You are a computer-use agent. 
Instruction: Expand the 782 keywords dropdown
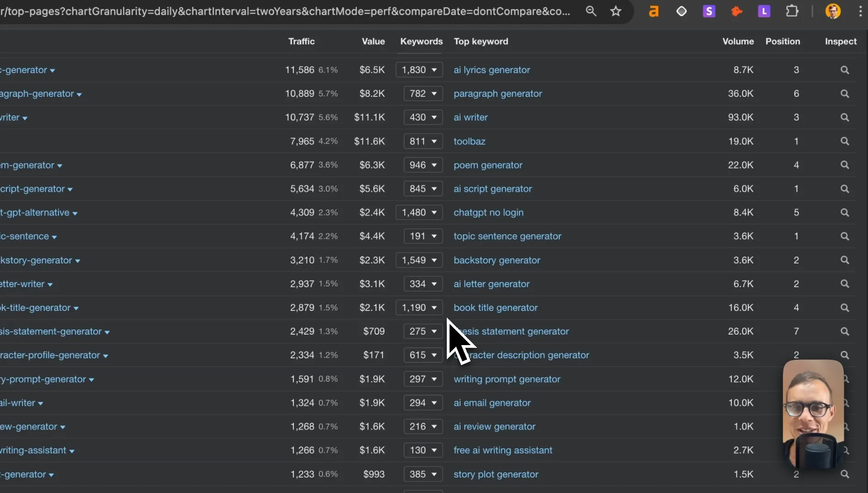click(423, 94)
